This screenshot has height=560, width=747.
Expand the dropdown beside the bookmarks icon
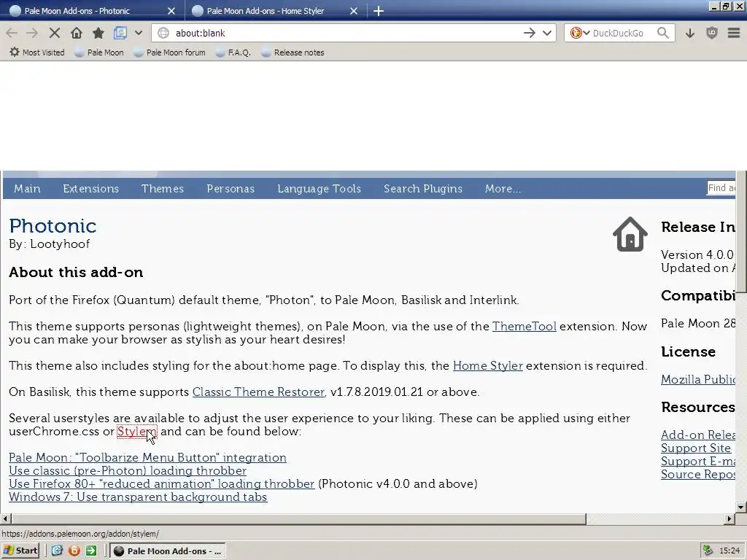click(x=138, y=33)
